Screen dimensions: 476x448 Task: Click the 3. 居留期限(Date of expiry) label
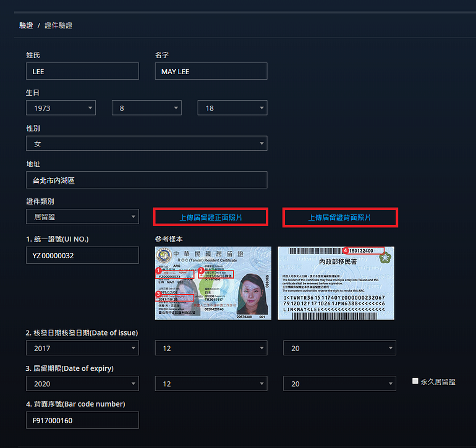[x=70, y=368]
